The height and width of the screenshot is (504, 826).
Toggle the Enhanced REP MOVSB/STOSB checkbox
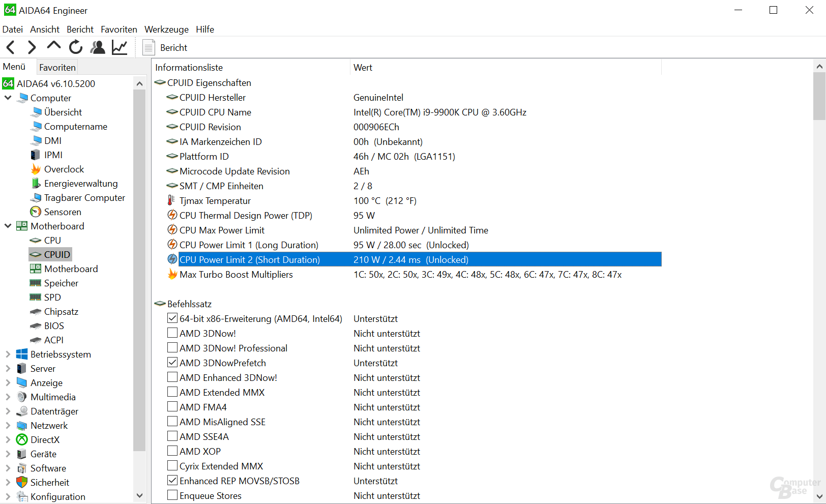pos(172,481)
